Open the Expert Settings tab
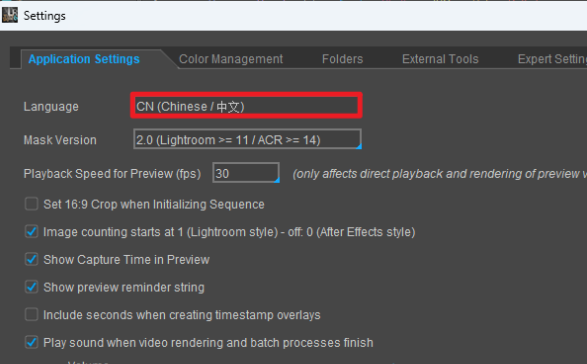This screenshot has width=587, height=364. [x=552, y=59]
